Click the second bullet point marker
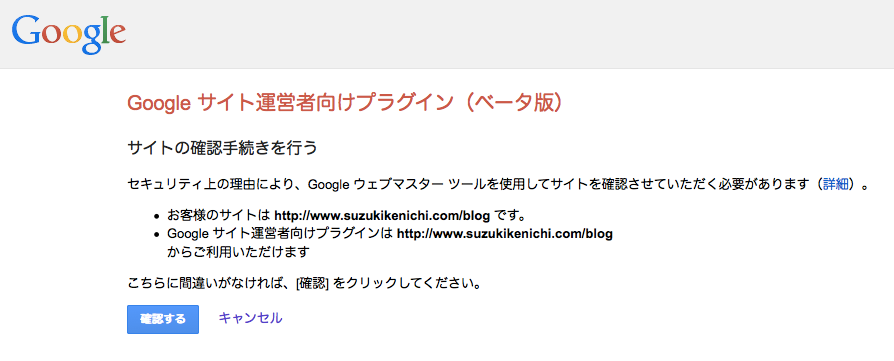The height and width of the screenshot is (361, 894). tap(157, 234)
